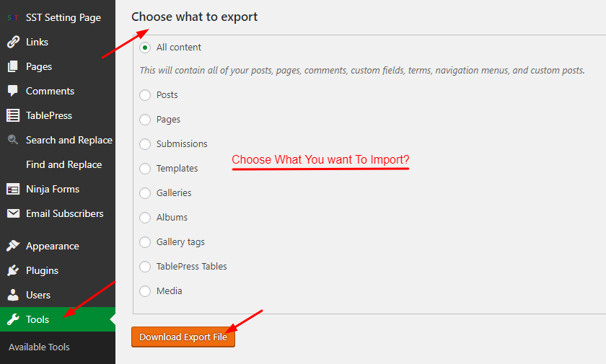Click the Download Export File button
Image resolution: width=606 pixels, height=364 pixels.
click(183, 337)
